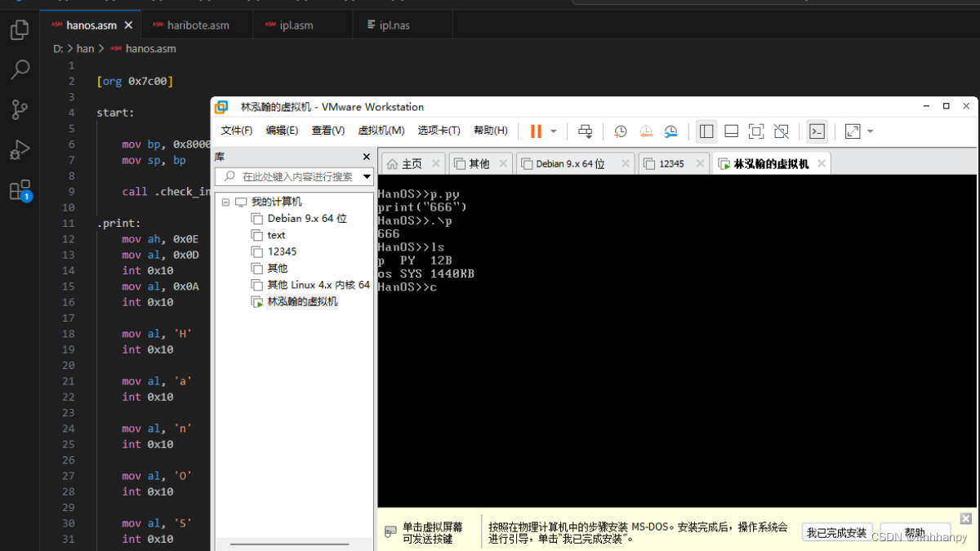The image size is (980, 551).
Task: Open the Source Control view in VS Code
Action: coord(20,110)
